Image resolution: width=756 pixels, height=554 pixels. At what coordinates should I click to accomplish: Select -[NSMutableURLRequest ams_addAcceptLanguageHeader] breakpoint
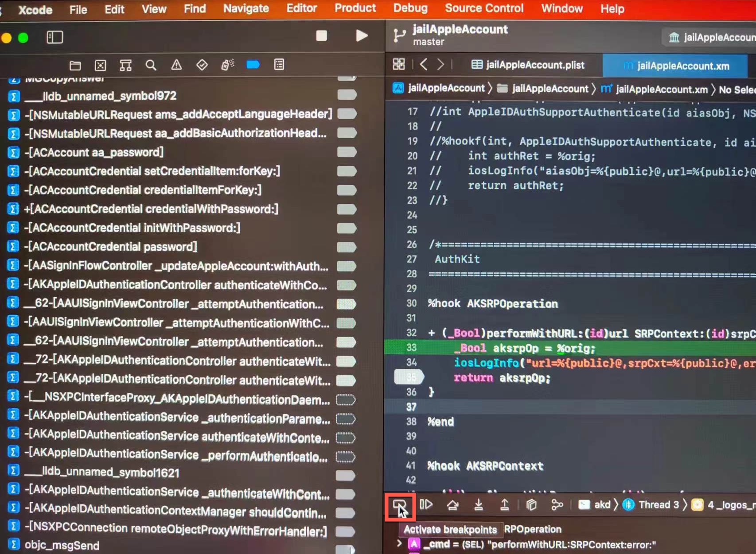coord(178,114)
